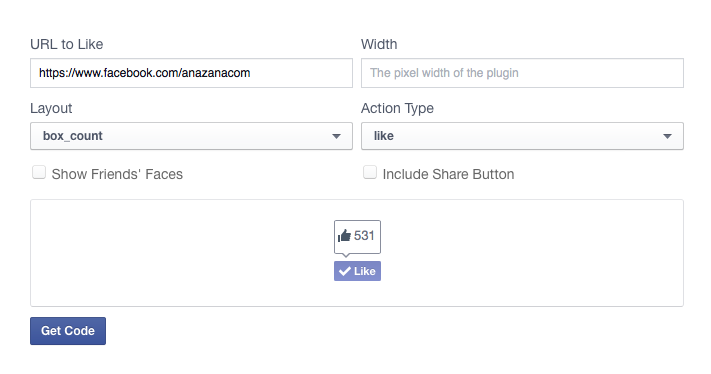The height and width of the screenshot is (374, 711).
Task: Click into the Width pixel input field
Action: tap(522, 73)
